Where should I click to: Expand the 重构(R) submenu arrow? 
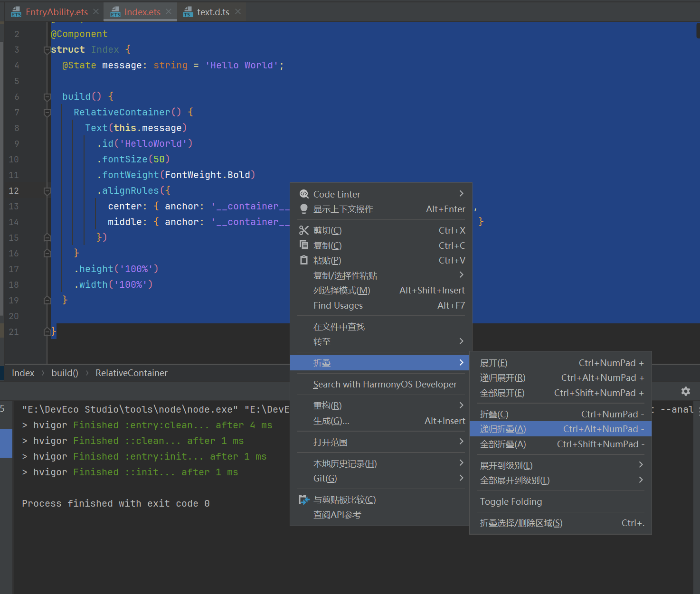(461, 405)
